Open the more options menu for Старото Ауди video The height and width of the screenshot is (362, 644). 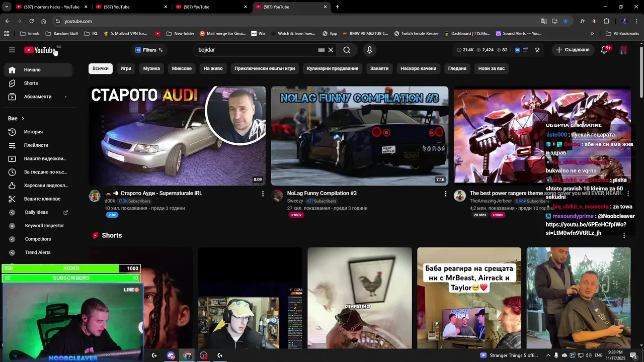pyautogui.click(x=263, y=194)
